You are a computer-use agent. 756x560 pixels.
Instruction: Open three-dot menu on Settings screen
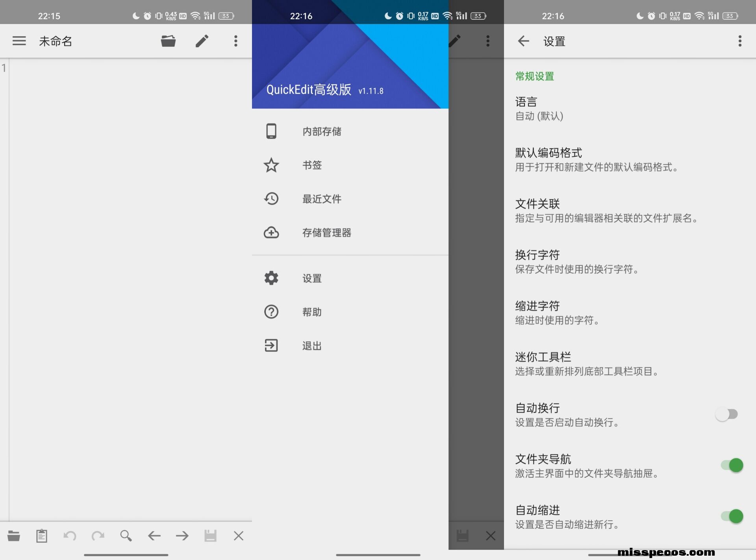pyautogui.click(x=740, y=41)
